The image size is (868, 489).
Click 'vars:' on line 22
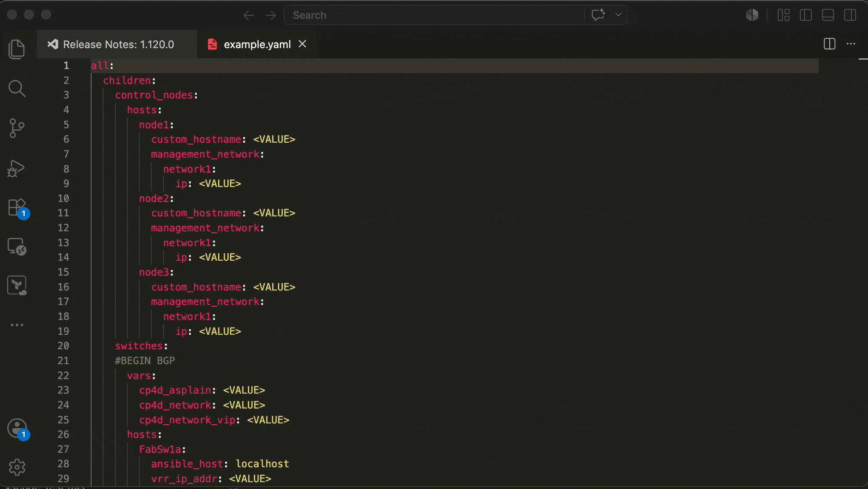[x=141, y=376]
